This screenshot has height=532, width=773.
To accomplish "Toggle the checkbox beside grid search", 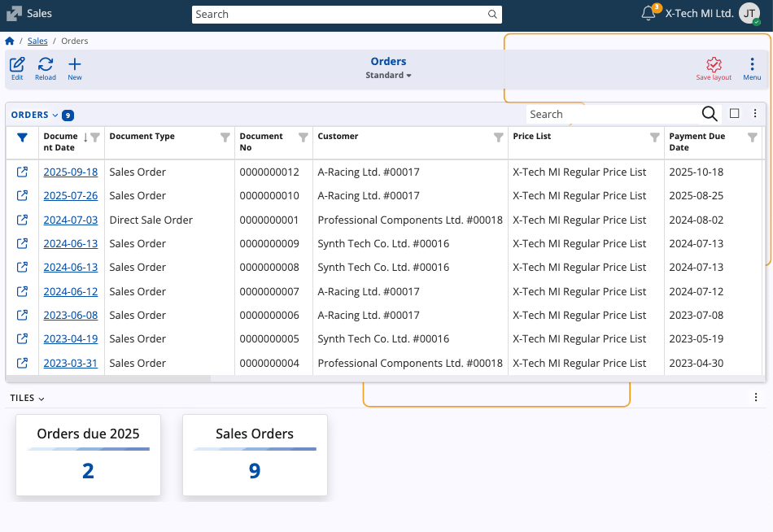I will (x=734, y=114).
